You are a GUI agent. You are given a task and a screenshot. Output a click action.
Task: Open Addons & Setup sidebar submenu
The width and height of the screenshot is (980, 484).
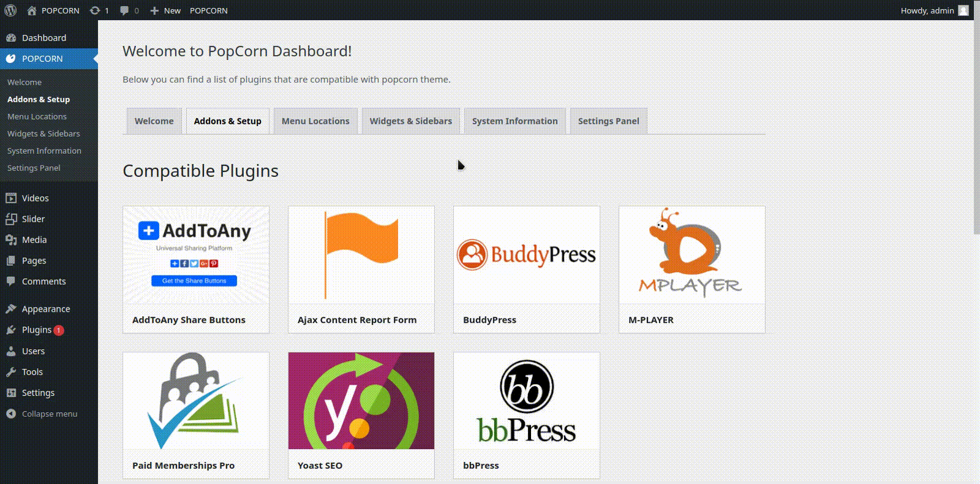[39, 99]
